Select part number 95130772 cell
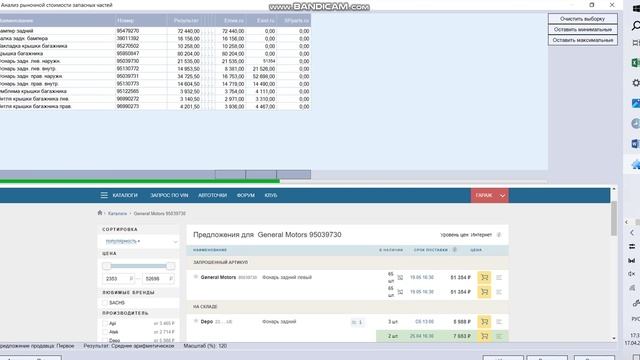This screenshot has width=640, height=360. click(128, 69)
